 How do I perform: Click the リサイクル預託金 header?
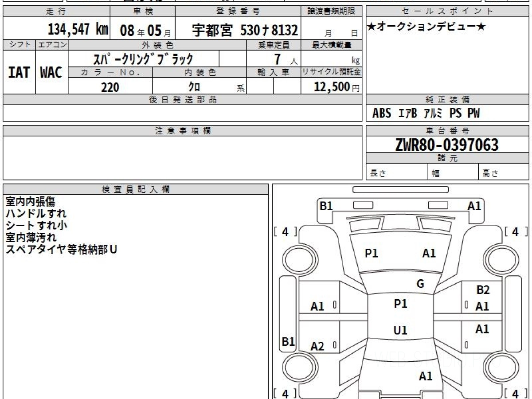[x=332, y=73]
